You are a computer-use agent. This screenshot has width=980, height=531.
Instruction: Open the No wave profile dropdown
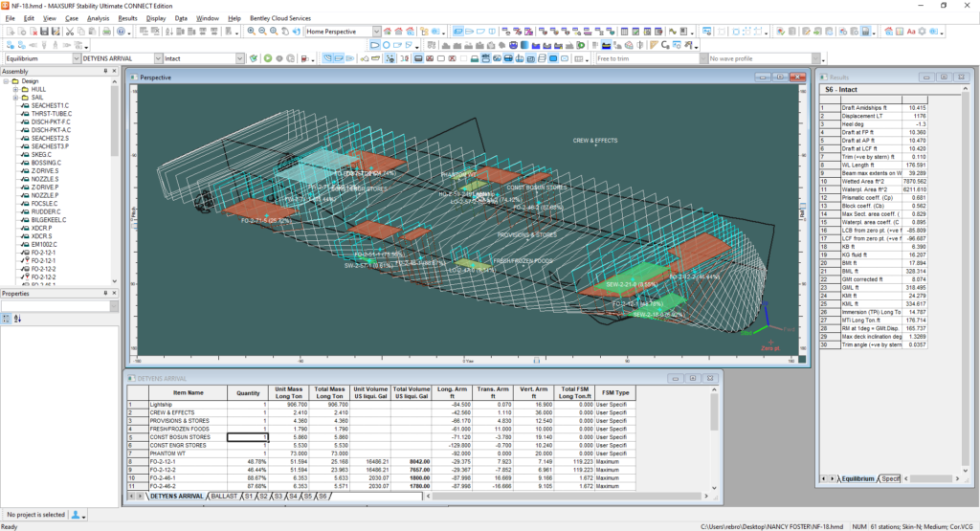(x=815, y=58)
